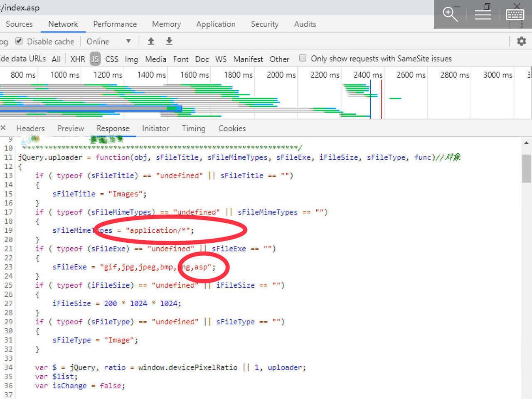Viewport: 532px width, 399px height.
Task: Click the window.devicePixelRatio text on line 34
Action: [x=188, y=367]
